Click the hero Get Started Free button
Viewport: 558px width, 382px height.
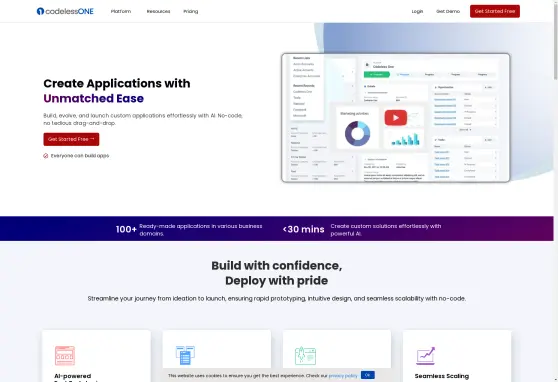(71, 139)
